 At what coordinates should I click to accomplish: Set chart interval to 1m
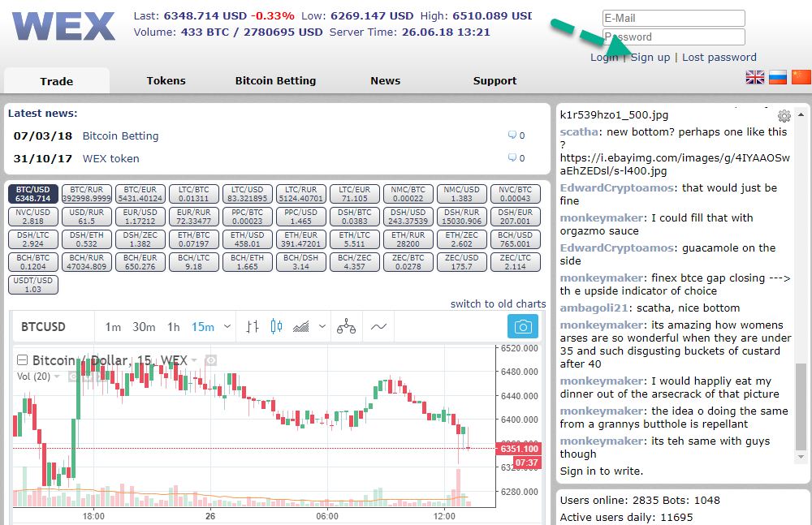tap(113, 327)
